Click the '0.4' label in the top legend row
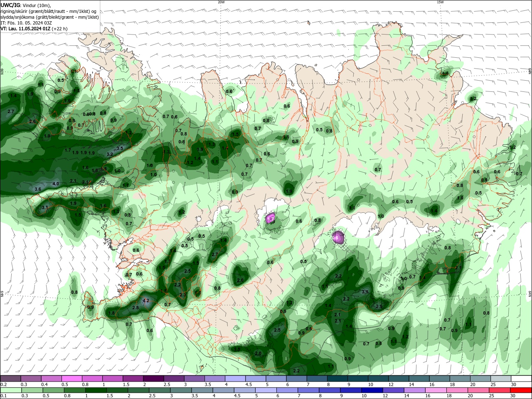Image resolution: width=532 pixels, height=399 pixels. (x=44, y=384)
